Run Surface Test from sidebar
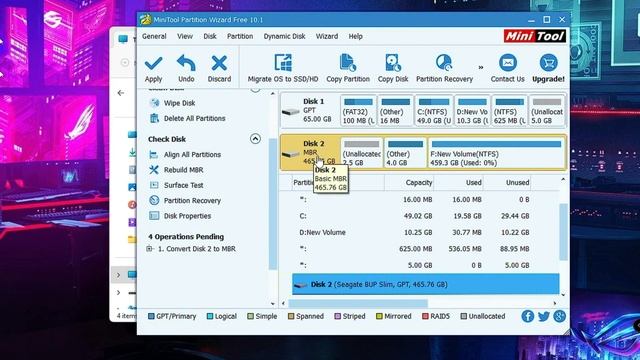This screenshot has width=640, height=360. click(183, 185)
